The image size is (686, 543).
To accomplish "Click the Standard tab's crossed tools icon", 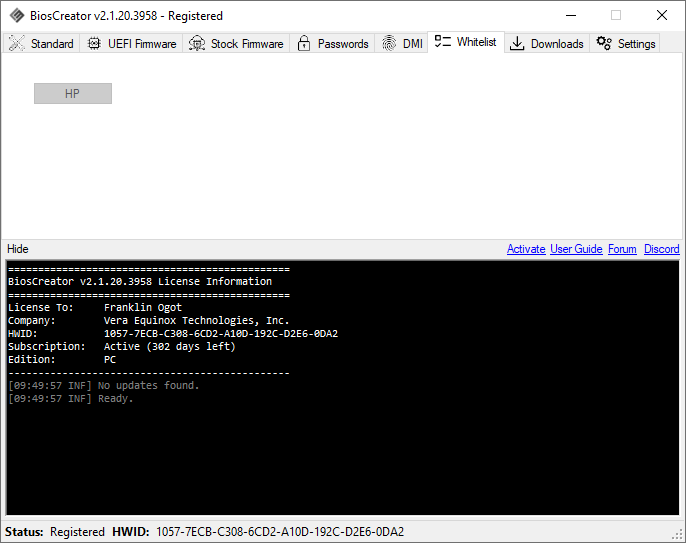I will point(17,43).
